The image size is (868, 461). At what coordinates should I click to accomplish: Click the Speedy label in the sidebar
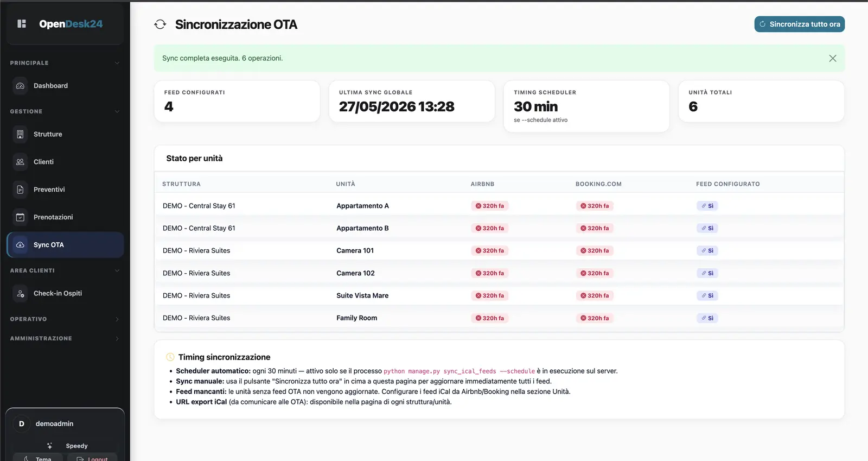pyautogui.click(x=76, y=446)
